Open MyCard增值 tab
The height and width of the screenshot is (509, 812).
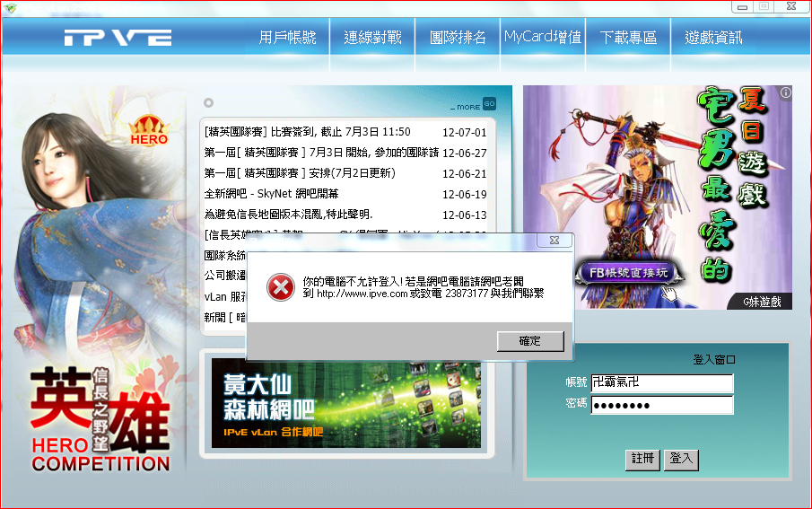543,38
